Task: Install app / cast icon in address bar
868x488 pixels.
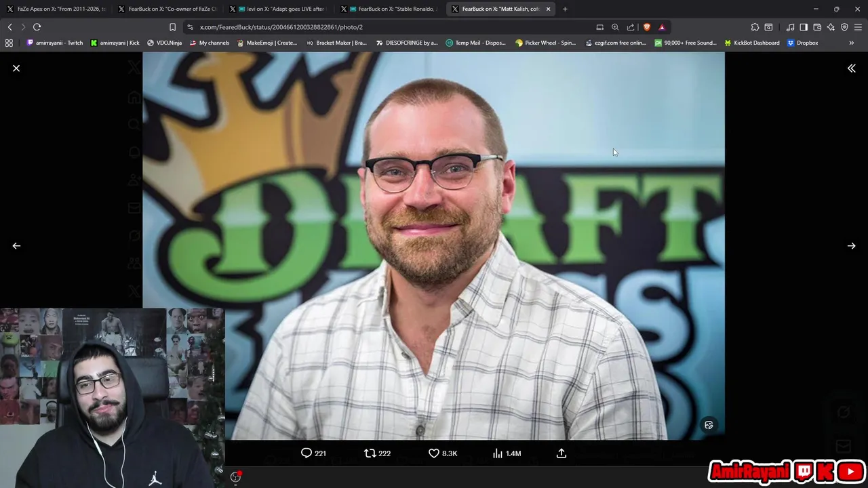Action: pos(599,27)
